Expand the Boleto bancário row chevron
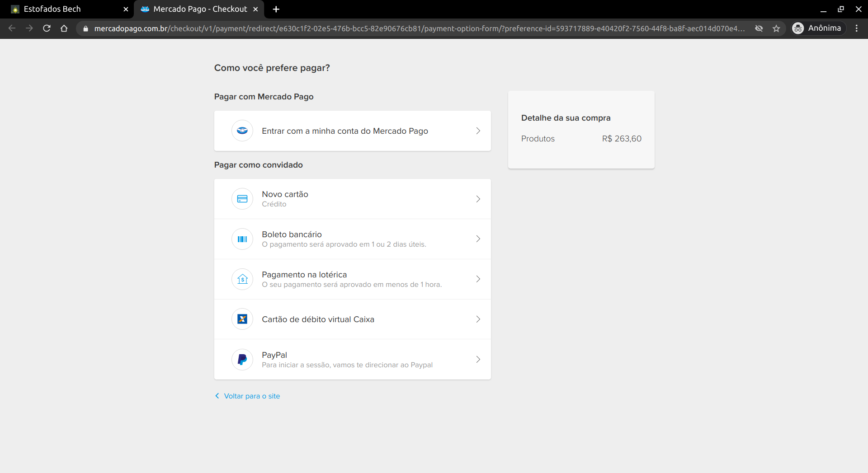Screen dimensions: 868x473 tap(478, 239)
